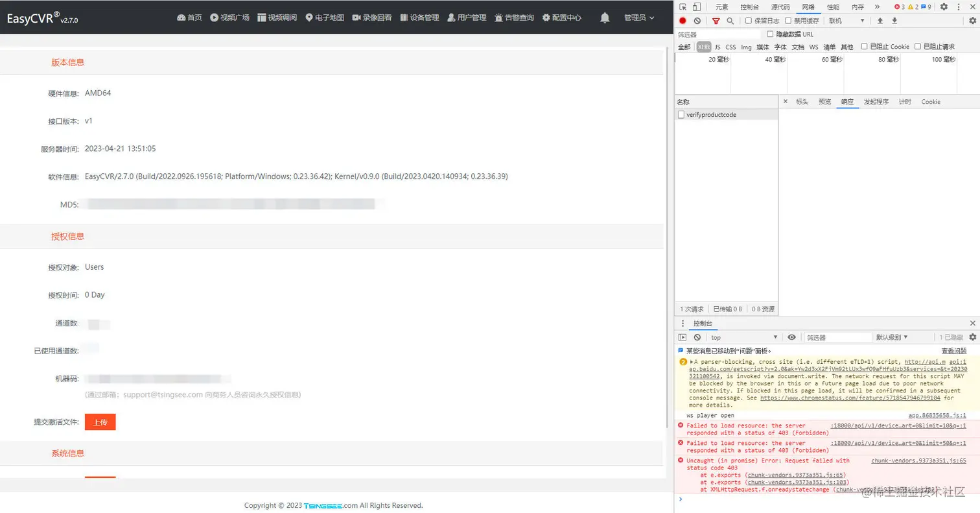980x513 pixels.
Task: Click the red error count badge
Action: [x=900, y=6]
